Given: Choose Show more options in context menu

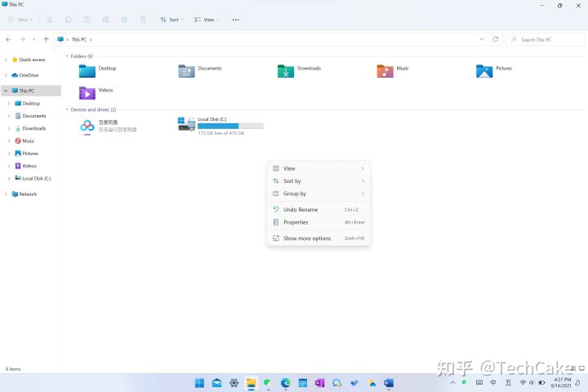Looking at the screenshot, I should tap(318, 238).
